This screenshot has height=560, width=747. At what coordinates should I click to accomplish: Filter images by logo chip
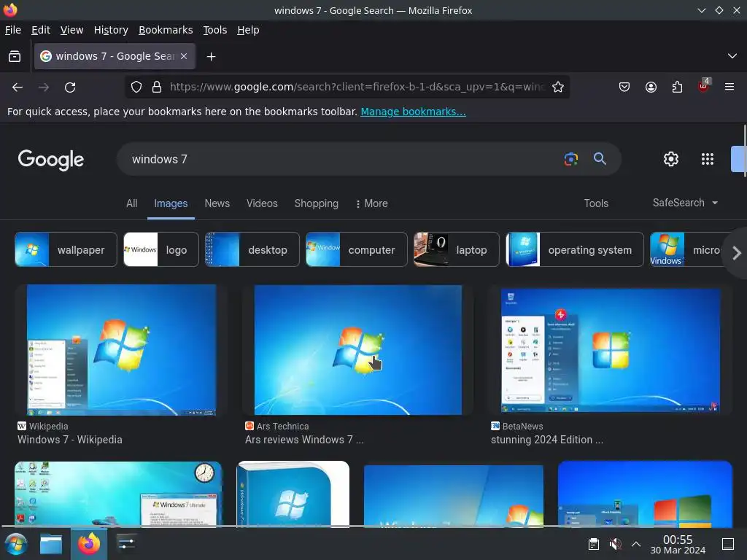161,249
